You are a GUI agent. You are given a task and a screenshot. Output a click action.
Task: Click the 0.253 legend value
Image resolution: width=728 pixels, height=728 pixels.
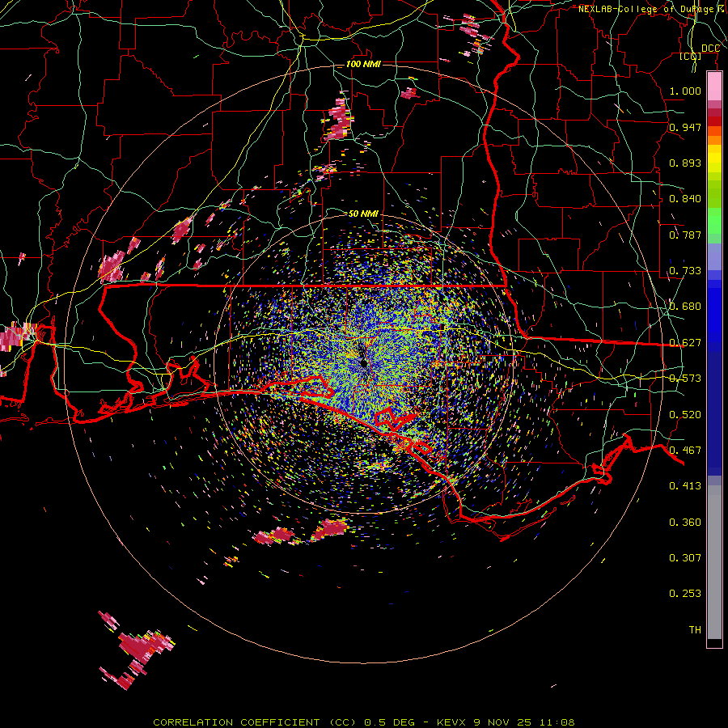pyautogui.click(x=685, y=594)
